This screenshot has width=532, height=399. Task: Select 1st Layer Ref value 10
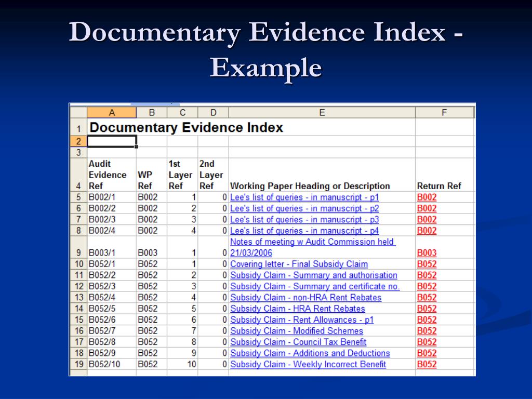click(x=182, y=364)
